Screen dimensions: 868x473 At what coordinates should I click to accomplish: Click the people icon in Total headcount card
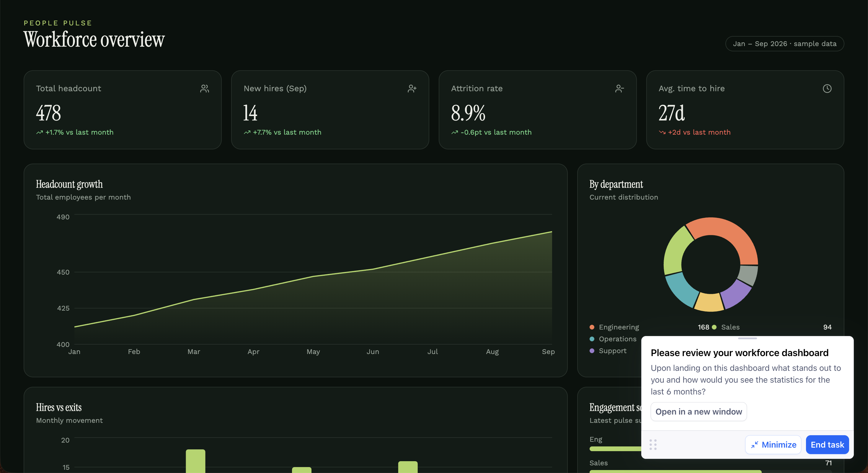point(205,89)
